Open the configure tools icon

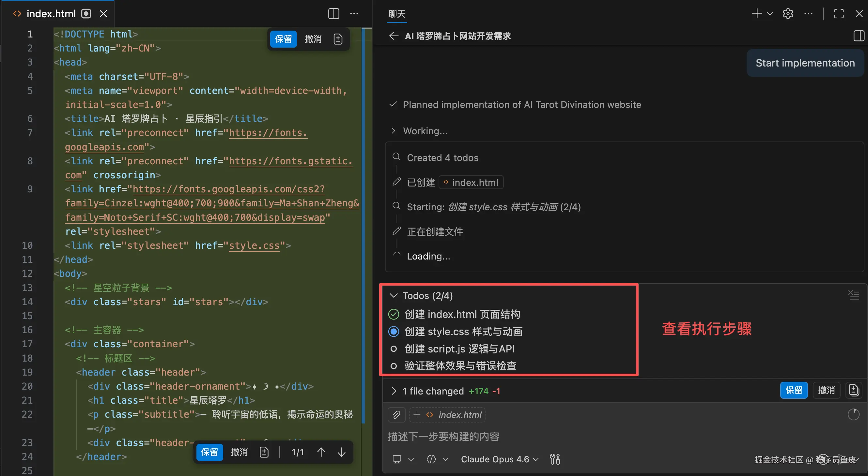pos(555,459)
